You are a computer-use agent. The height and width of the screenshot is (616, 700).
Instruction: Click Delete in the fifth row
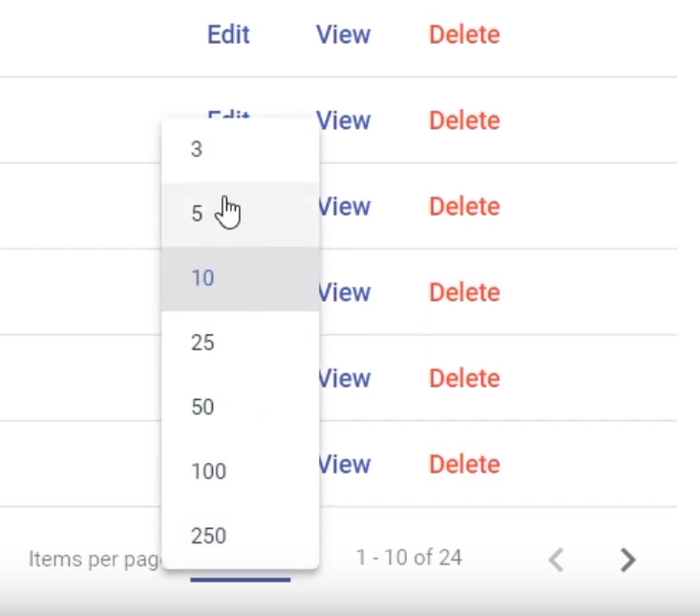(x=464, y=378)
